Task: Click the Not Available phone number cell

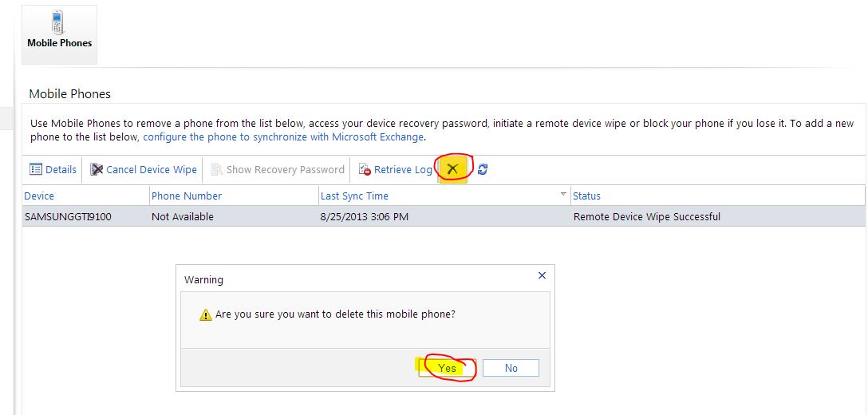Action: click(183, 216)
